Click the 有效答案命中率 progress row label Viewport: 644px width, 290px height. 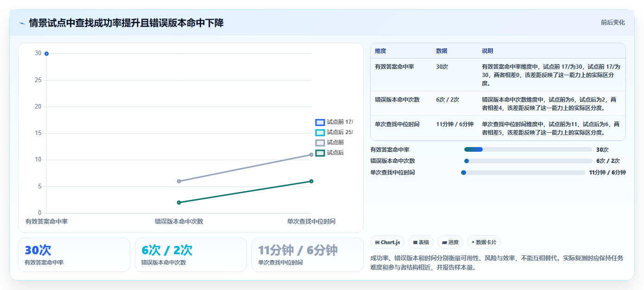pyautogui.click(x=390, y=150)
